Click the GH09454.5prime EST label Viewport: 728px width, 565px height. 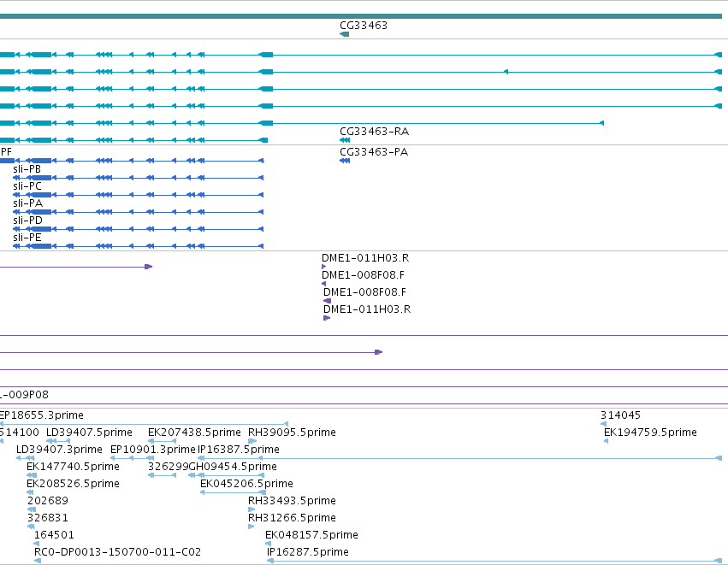pos(233,467)
